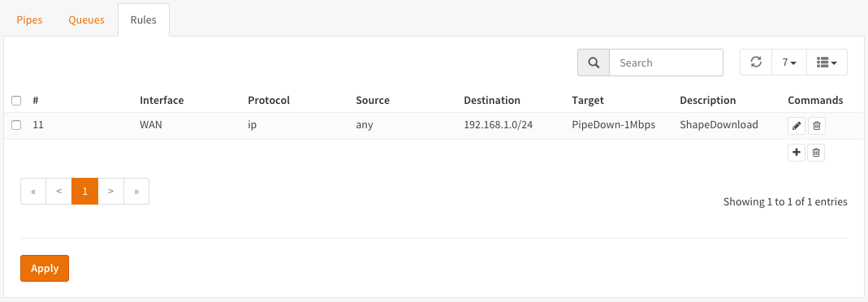
Task: Jump to last page with » button
Action: 136,191
